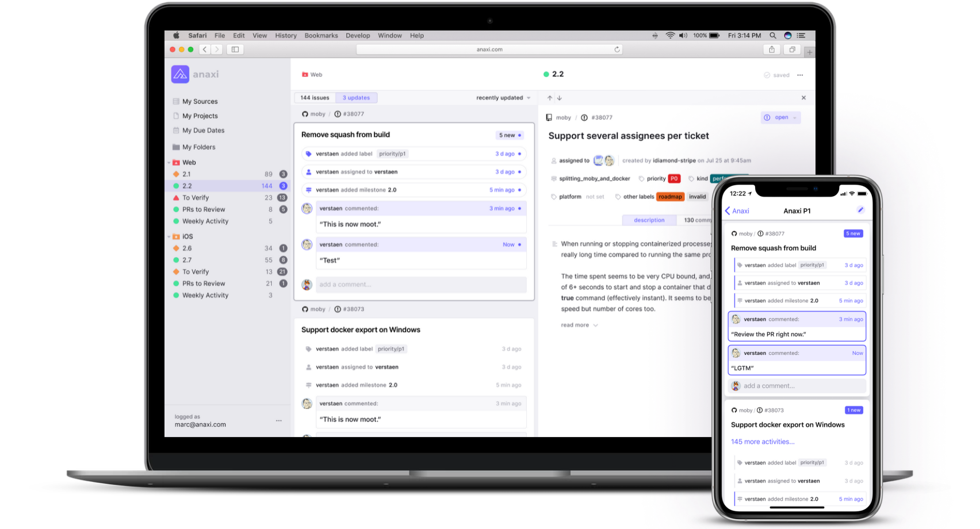The height and width of the screenshot is (529, 980).
Task: Tap 145 more activities on the phone
Action: (x=763, y=442)
